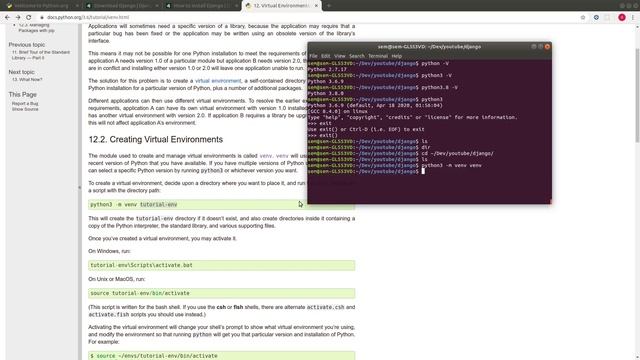This screenshot has width=640, height=360.
Task: Open the blue browser extension icon
Action: [x=596, y=17]
